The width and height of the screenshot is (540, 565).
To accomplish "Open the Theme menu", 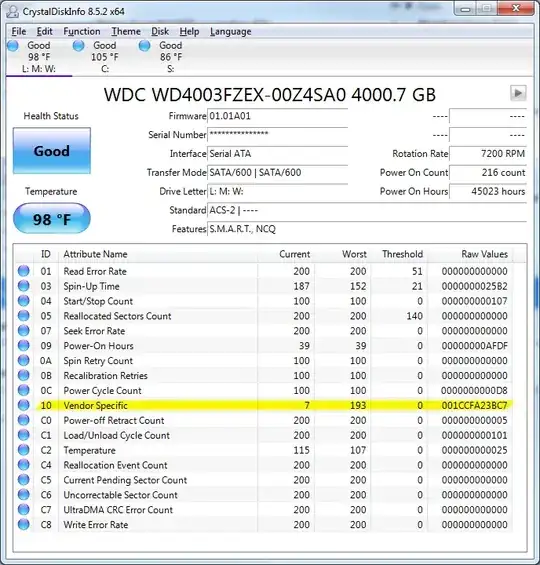I will pos(126,32).
